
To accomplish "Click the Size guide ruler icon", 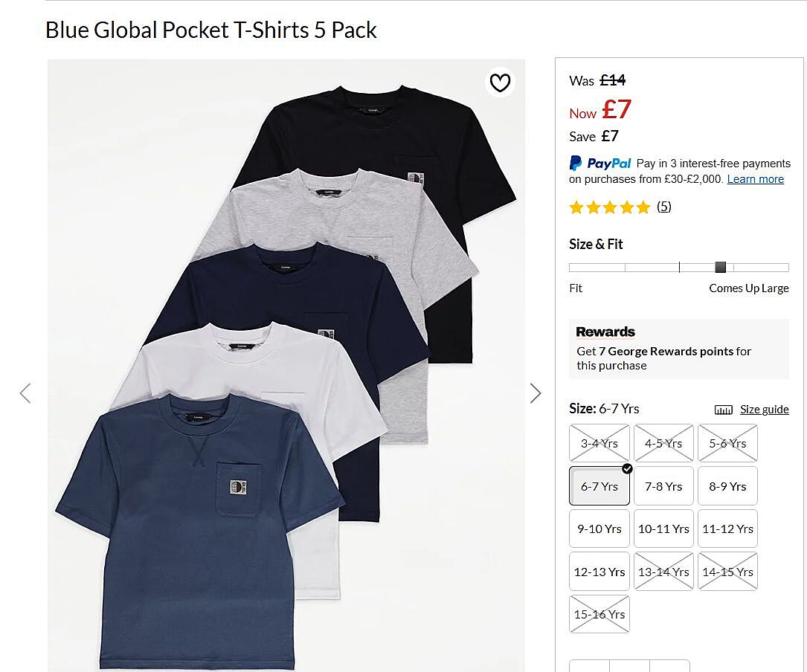I will click(723, 410).
